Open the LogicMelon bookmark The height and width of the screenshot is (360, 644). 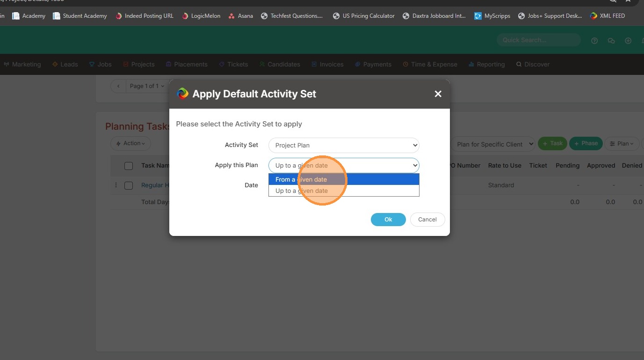[201, 16]
